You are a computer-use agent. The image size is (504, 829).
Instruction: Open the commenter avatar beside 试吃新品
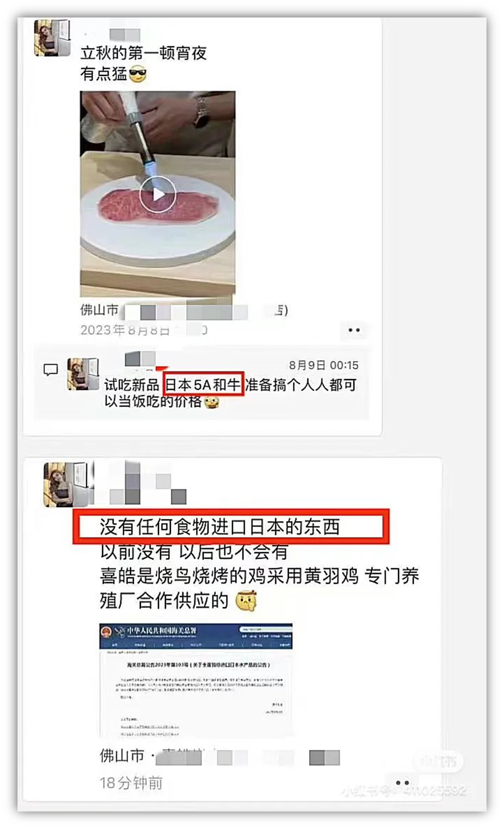(x=83, y=374)
